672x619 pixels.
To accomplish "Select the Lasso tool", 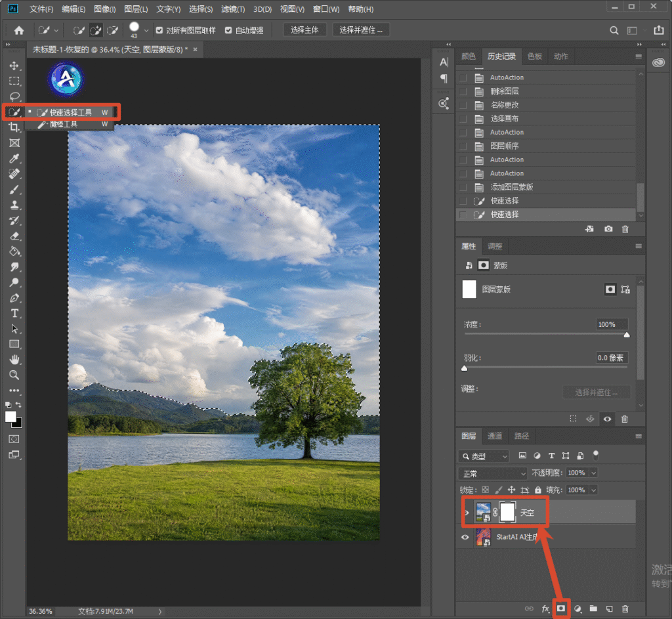I will pos(14,96).
